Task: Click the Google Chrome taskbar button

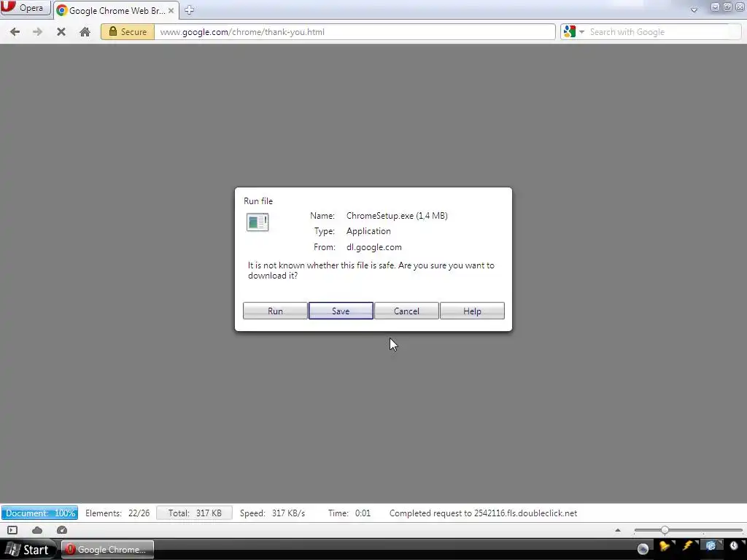Action: point(107,550)
